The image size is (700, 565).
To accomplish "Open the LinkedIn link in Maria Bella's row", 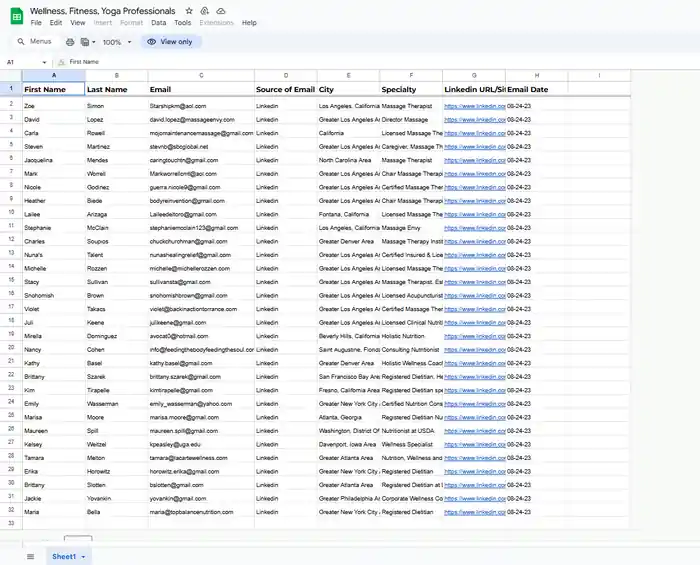I will (475, 512).
